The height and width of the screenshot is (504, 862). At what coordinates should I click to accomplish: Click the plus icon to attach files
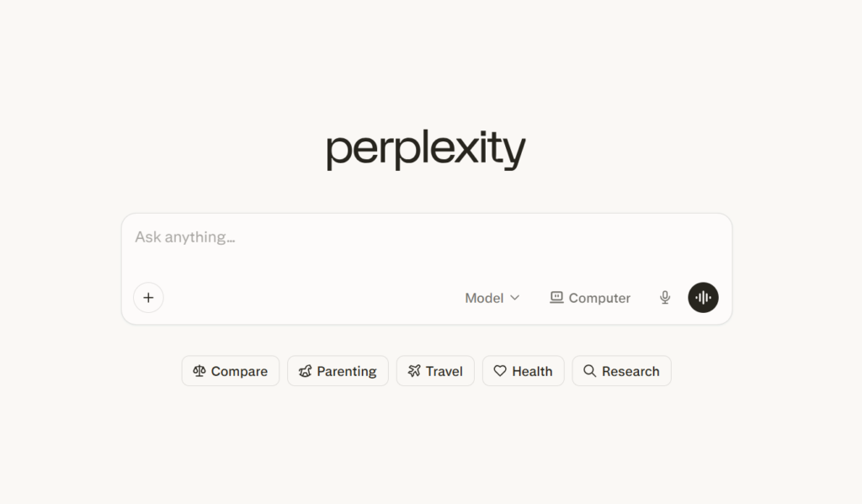(x=148, y=297)
